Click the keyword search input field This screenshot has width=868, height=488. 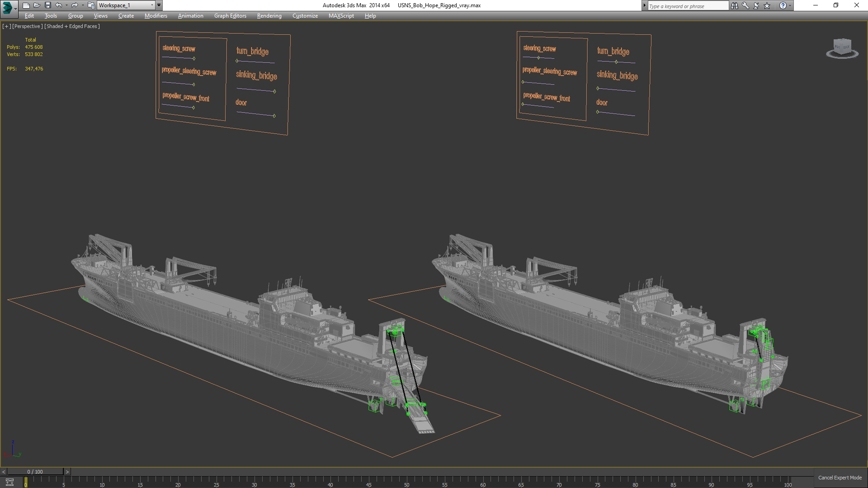[688, 6]
